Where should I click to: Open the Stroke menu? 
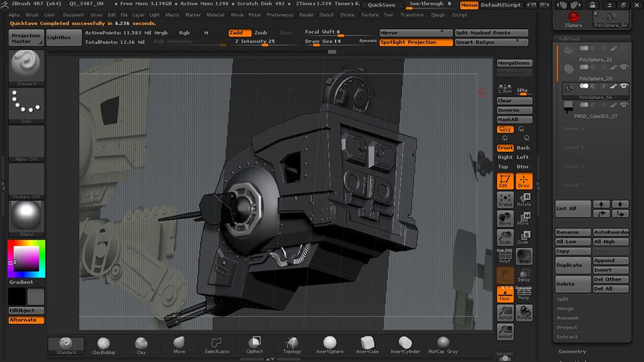point(347,15)
